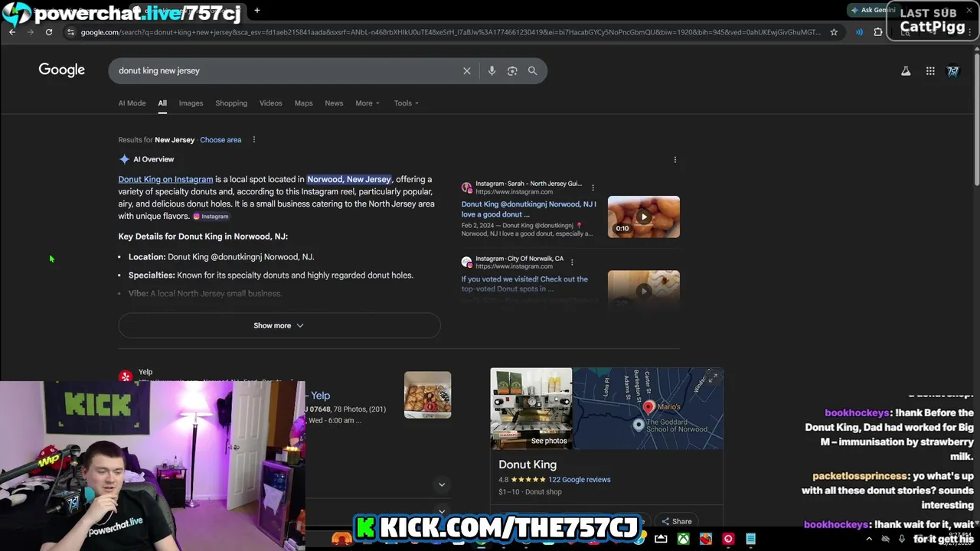
Task: Expand the map with fullscreen icon
Action: pos(713,378)
